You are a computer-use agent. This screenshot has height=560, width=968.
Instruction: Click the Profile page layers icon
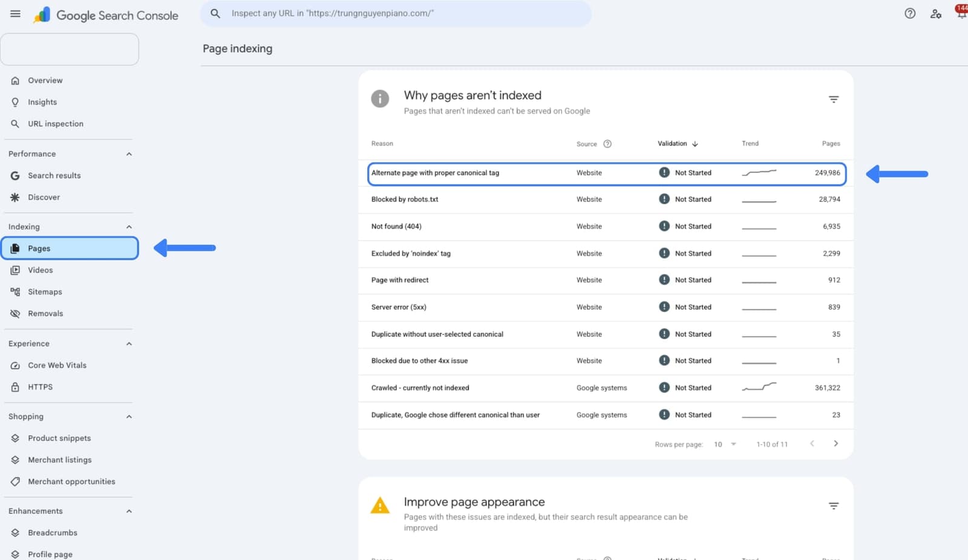(x=15, y=555)
